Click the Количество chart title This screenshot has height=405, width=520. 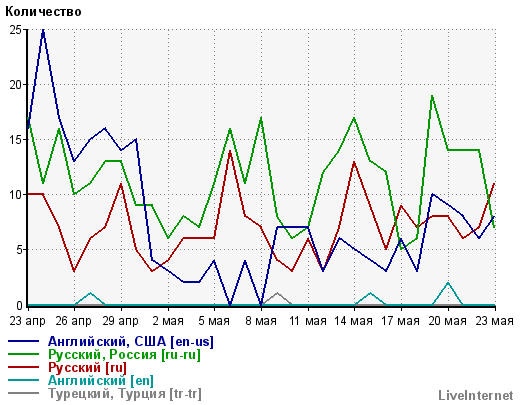43,12
